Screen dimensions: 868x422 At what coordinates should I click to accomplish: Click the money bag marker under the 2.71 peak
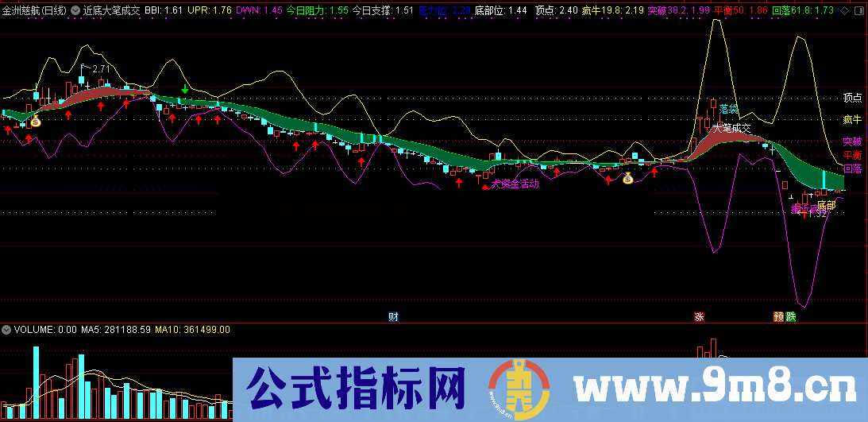[x=36, y=121]
